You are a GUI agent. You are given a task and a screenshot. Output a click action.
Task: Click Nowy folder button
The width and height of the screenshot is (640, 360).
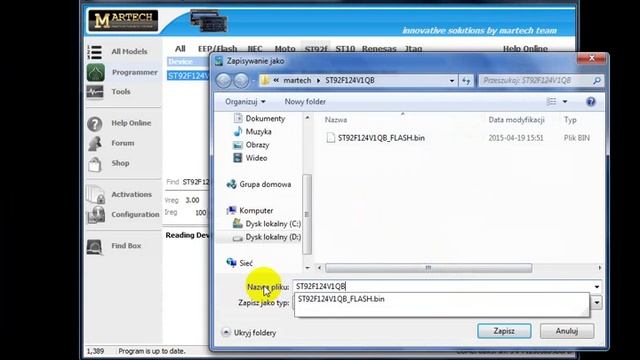tap(305, 102)
